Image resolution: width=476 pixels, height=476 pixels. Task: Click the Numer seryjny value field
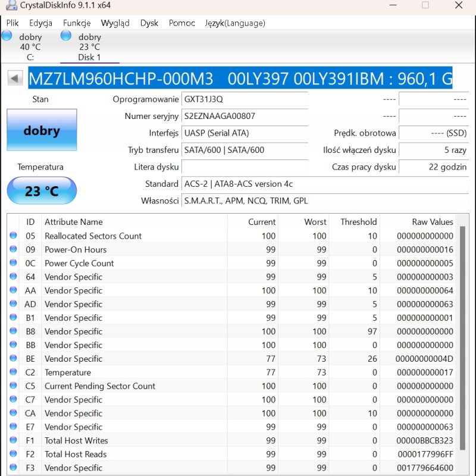[x=245, y=116]
